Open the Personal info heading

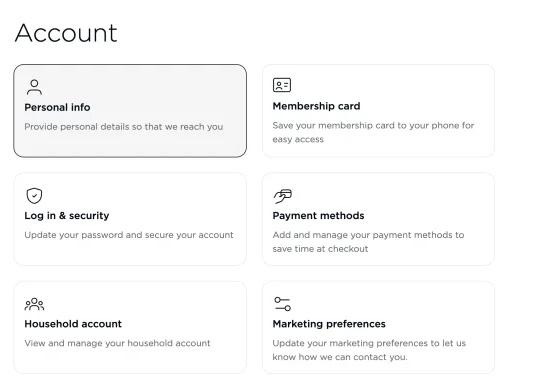tap(57, 107)
